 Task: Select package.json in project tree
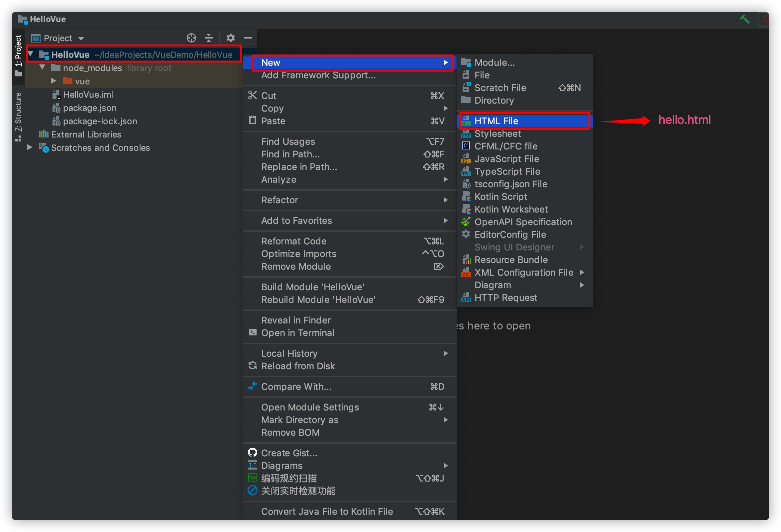(89, 108)
